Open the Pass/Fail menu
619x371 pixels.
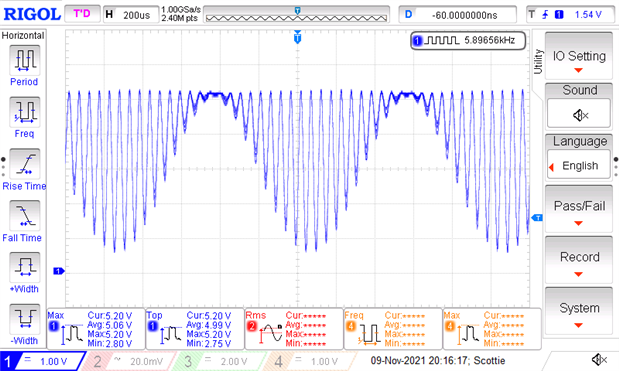[x=579, y=210]
